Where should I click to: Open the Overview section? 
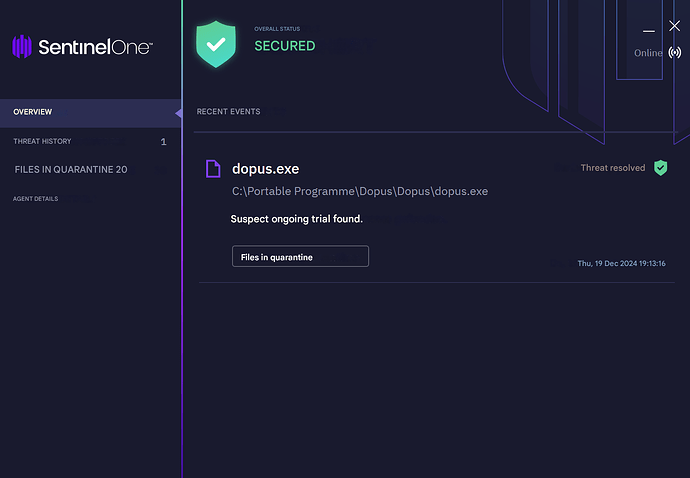(x=90, y=113)
